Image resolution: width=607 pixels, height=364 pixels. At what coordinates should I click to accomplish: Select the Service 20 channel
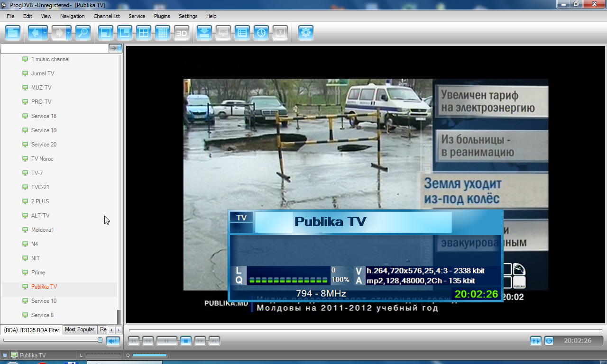coord(44,145)
